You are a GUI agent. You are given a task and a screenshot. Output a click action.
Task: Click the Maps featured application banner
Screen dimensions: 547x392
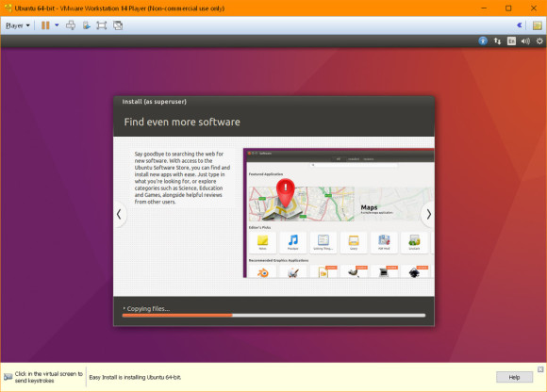[340, 204]
